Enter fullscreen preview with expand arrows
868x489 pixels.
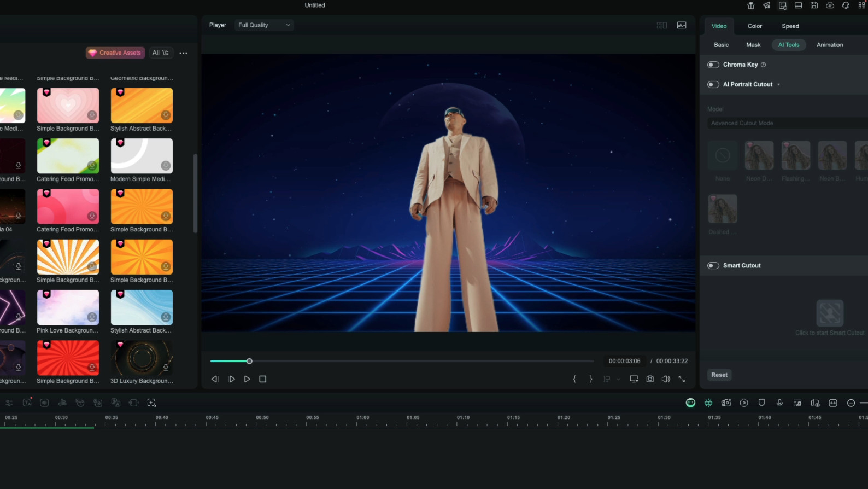(x=682, y=379)
